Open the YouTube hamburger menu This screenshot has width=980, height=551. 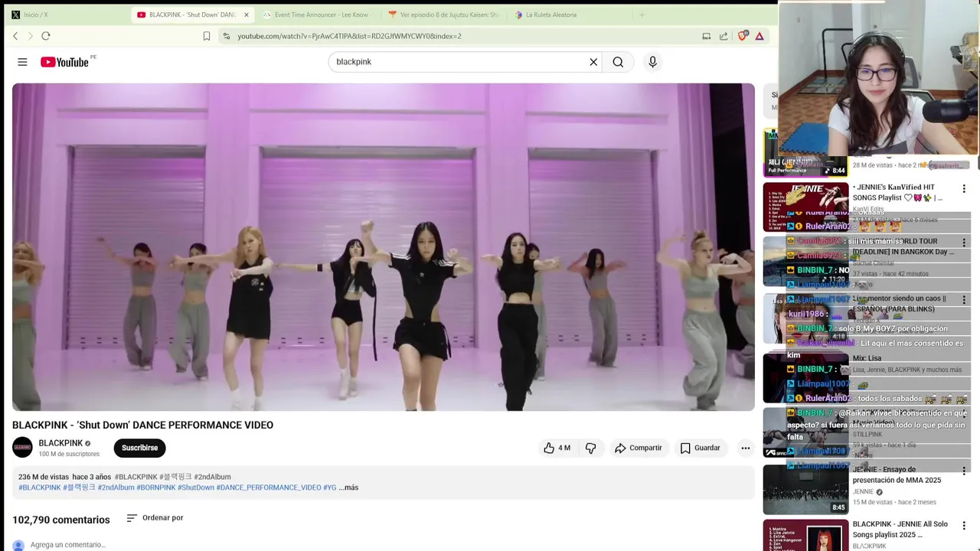coord(22,62)
